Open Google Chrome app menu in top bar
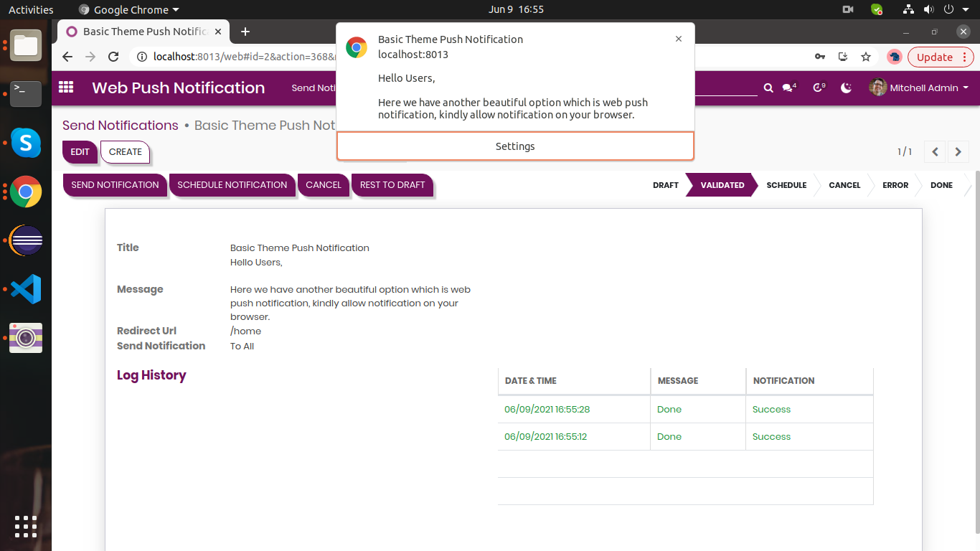 (x=129, y=9)
